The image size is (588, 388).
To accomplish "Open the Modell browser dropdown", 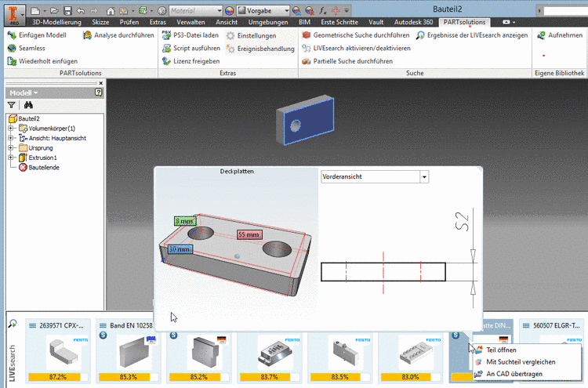I will [x=24, y=92].
